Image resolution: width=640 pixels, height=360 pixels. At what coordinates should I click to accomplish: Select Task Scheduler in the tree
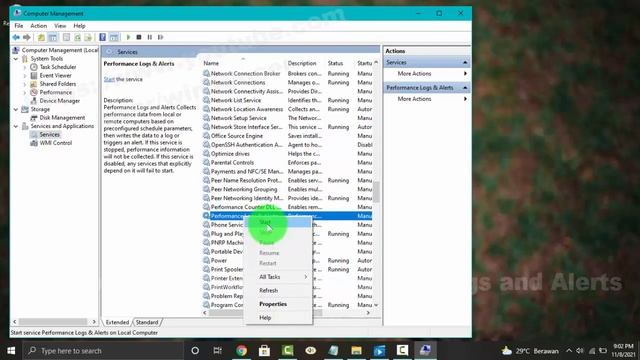58,67
